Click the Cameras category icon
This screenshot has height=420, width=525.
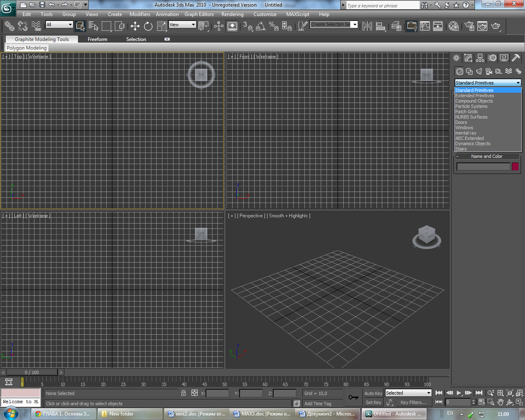click(x=488, y=71)
